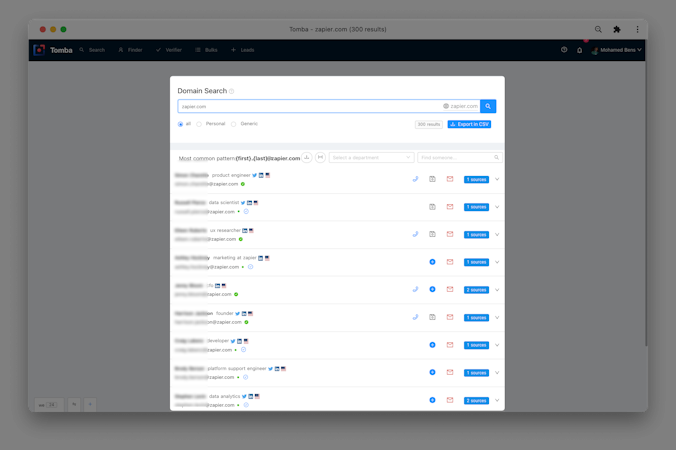The width and height of the screenshot is (676, 450).
Task: Expand the ux researcher row chevron
Action: point(497,234)
